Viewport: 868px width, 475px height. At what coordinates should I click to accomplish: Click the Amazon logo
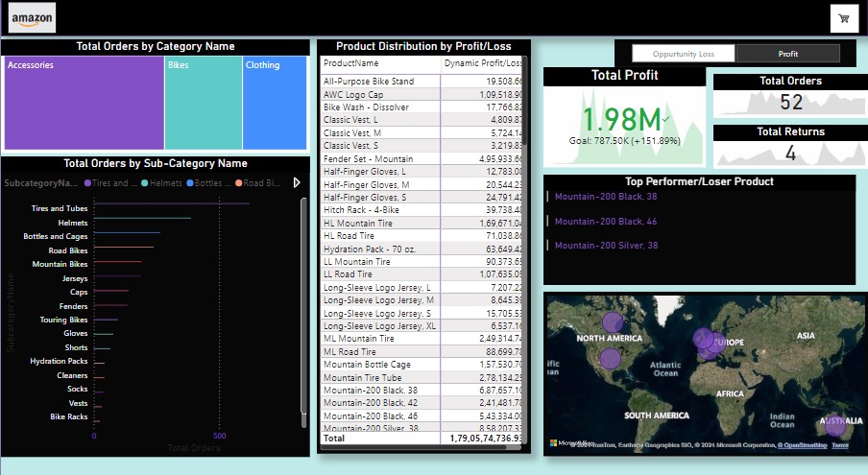point(32,17)
